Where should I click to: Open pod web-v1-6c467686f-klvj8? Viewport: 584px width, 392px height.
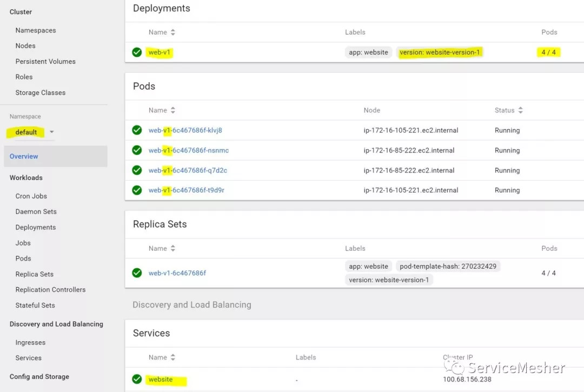pos(185,130)
